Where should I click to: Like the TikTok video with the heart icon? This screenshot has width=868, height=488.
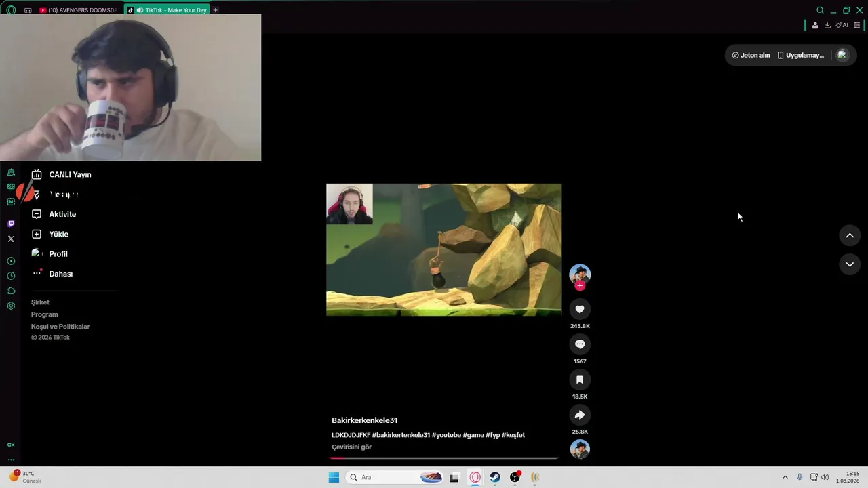click(x=580, y=309)
